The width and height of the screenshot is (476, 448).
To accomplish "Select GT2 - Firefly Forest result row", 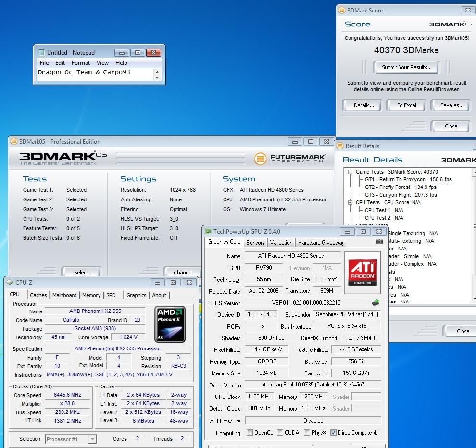I will [401, 187].
